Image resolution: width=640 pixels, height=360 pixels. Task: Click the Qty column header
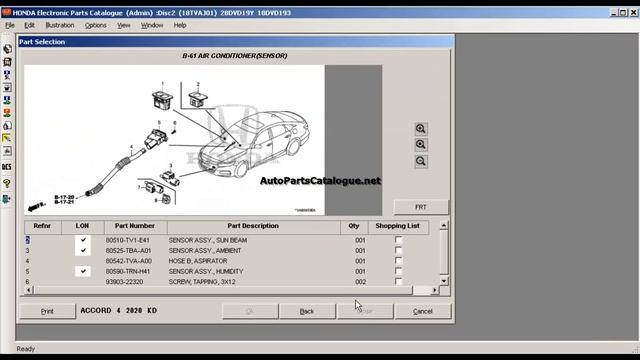click(x=354, y=226)
